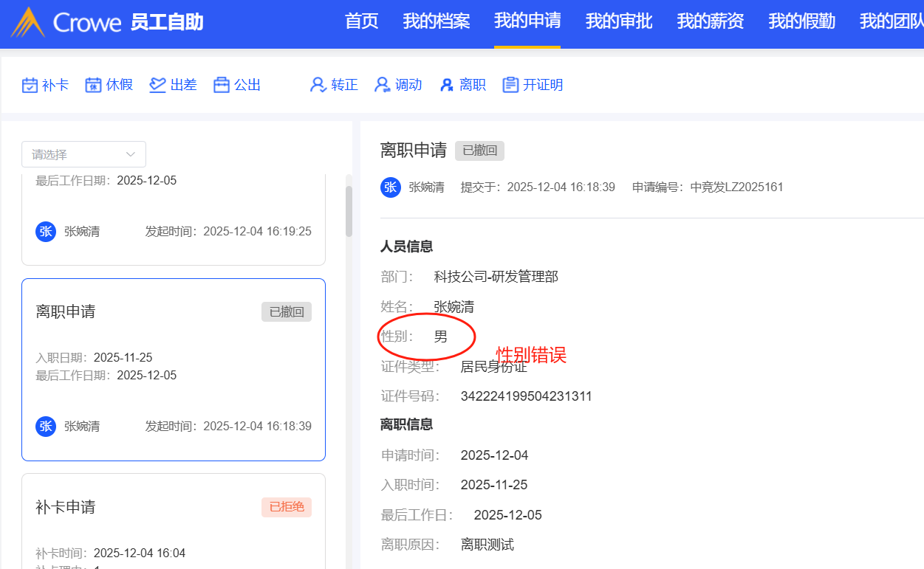Click the application list vertical scrollbar
The height and width of the screenshot is (569, 924).
coord(349,212)
